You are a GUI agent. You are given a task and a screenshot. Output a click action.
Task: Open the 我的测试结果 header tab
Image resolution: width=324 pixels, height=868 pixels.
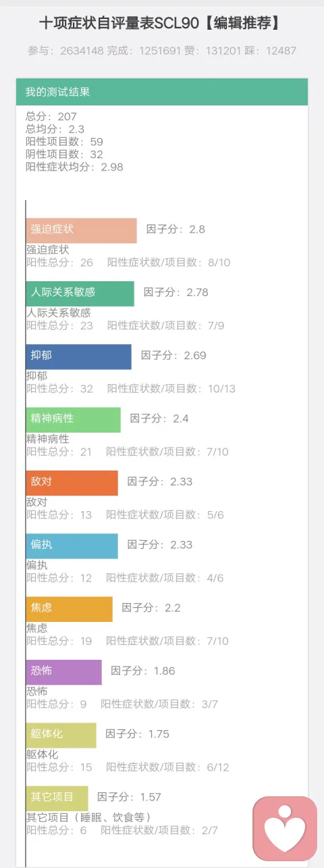tap(162, 92)
